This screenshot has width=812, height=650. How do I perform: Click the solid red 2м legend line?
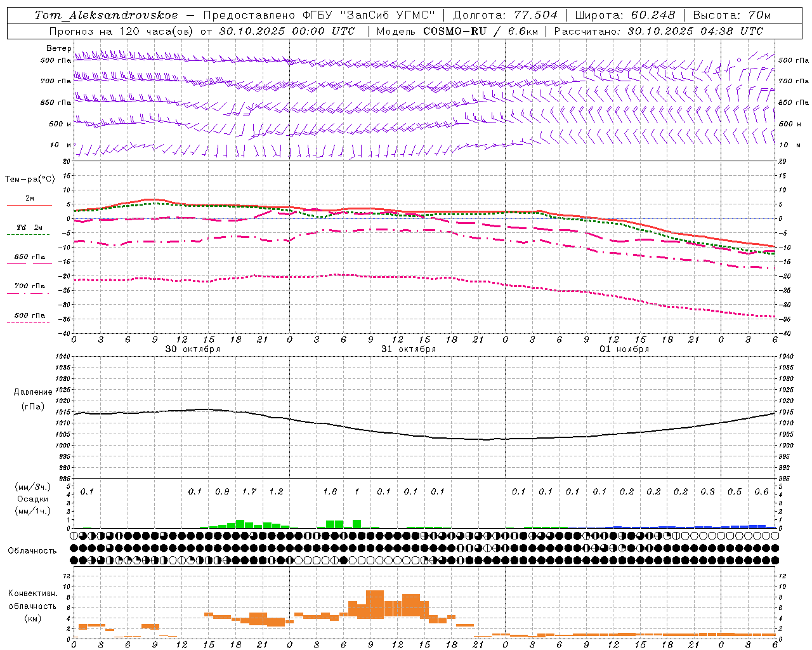click(x=29, y=205)
